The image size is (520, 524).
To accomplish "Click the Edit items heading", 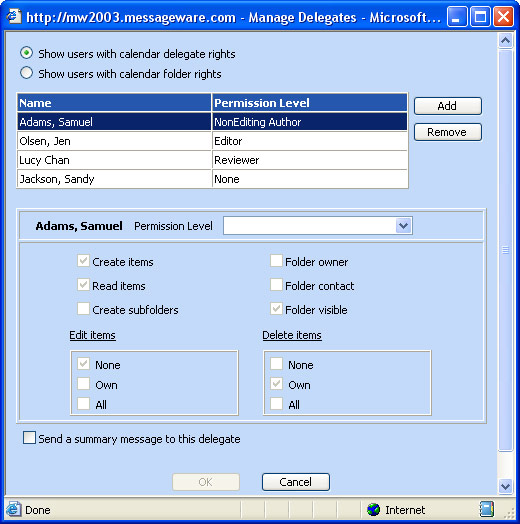I will pos(93,335).
